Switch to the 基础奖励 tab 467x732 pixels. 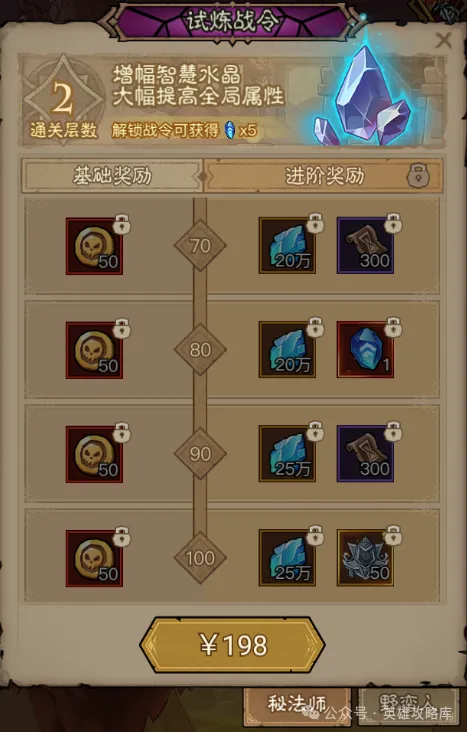(112, 176)
